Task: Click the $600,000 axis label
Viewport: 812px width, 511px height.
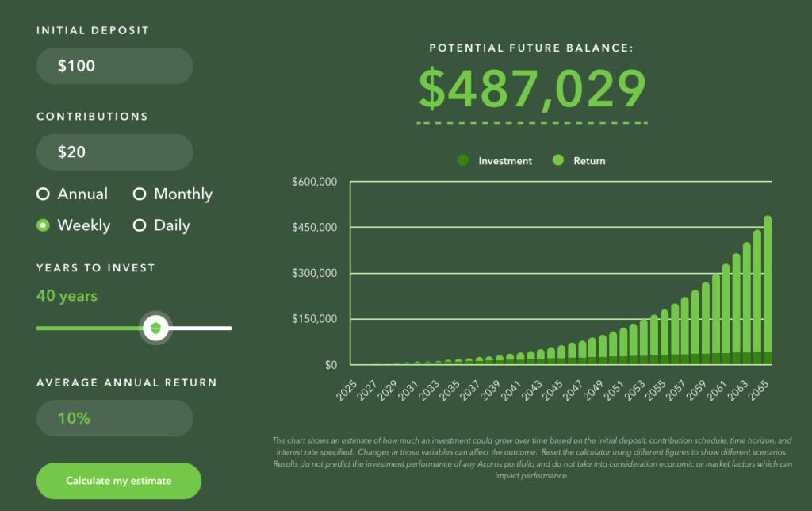Action: [x=315, y=182]
